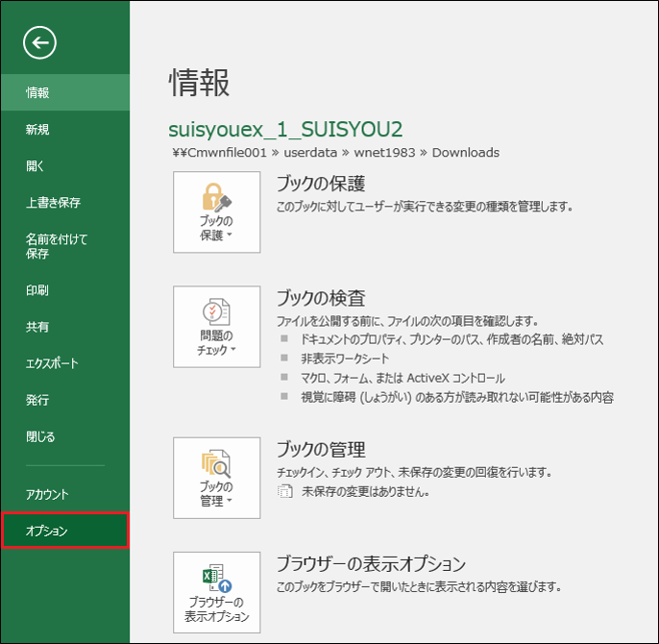Open 共有 from the sidebar

65,327
